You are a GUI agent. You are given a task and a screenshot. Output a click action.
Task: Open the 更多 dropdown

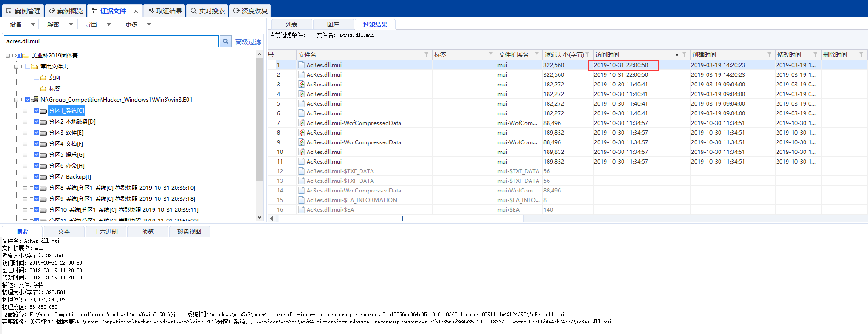(137, 24)
